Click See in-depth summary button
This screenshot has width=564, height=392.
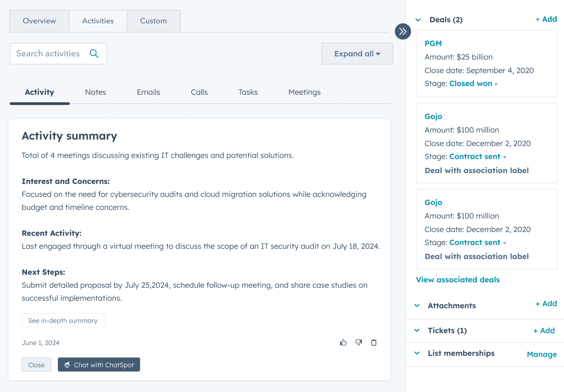coord(63,321)
